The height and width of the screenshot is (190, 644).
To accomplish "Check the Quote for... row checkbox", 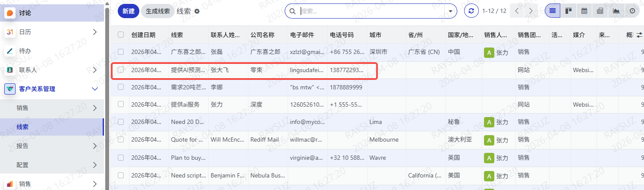I will tap(121, 140).
